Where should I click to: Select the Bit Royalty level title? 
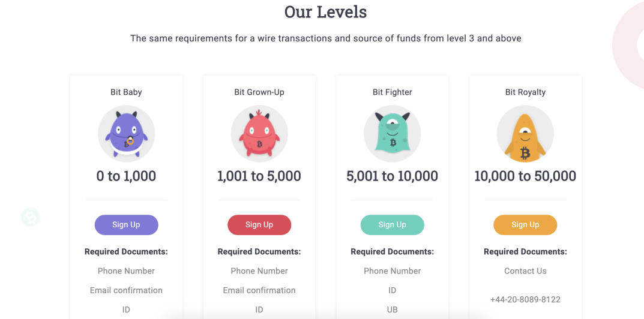pyautogui.click(x=525, y=92)
